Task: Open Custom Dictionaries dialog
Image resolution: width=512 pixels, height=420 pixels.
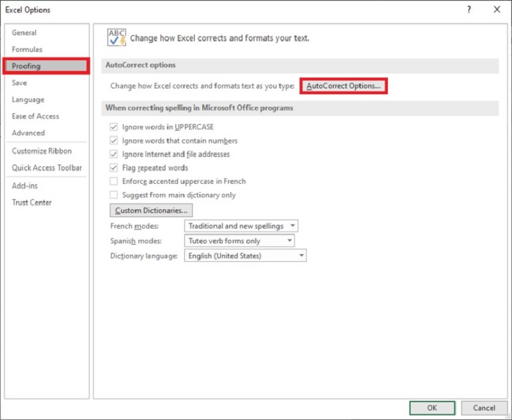Action: [151, 210]
